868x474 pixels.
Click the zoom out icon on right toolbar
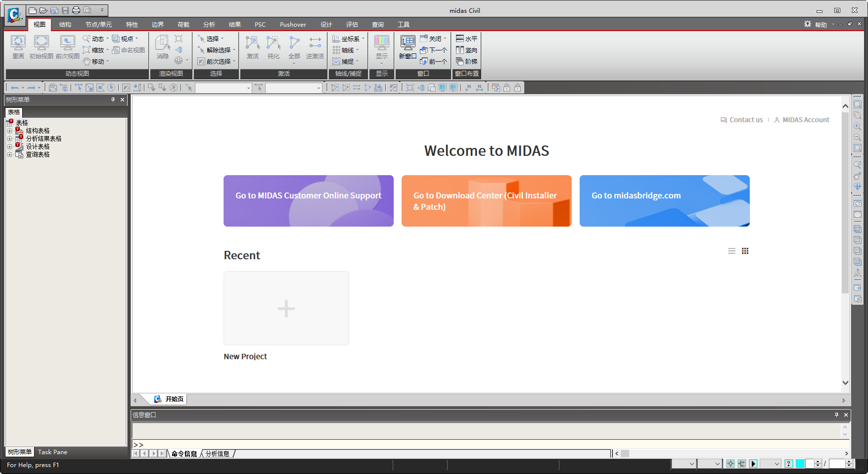point(858,137)
